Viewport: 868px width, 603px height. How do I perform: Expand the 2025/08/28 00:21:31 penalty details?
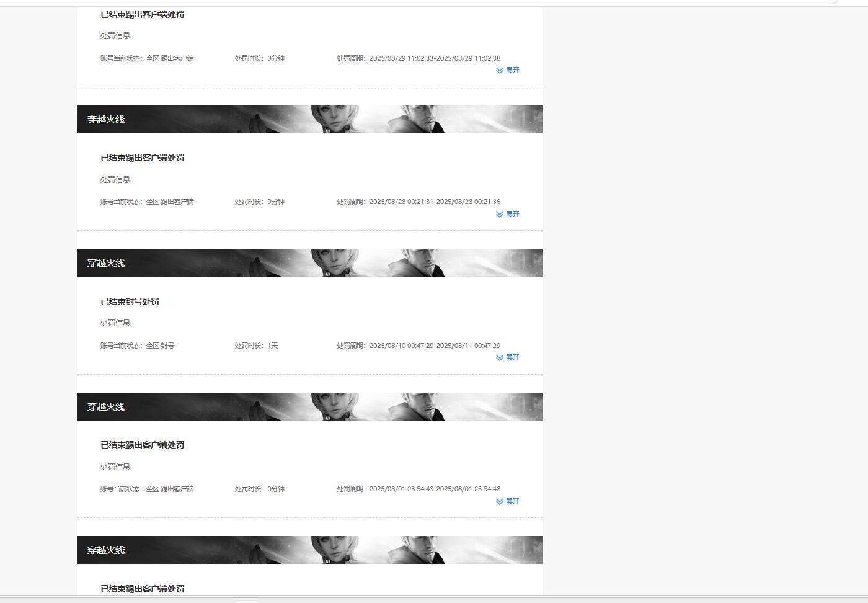tap(508, 214)
